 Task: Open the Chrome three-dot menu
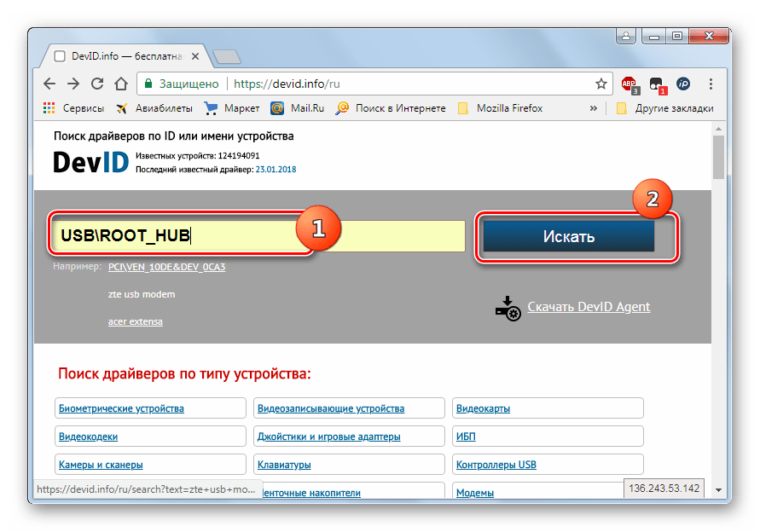click(710, 84)
